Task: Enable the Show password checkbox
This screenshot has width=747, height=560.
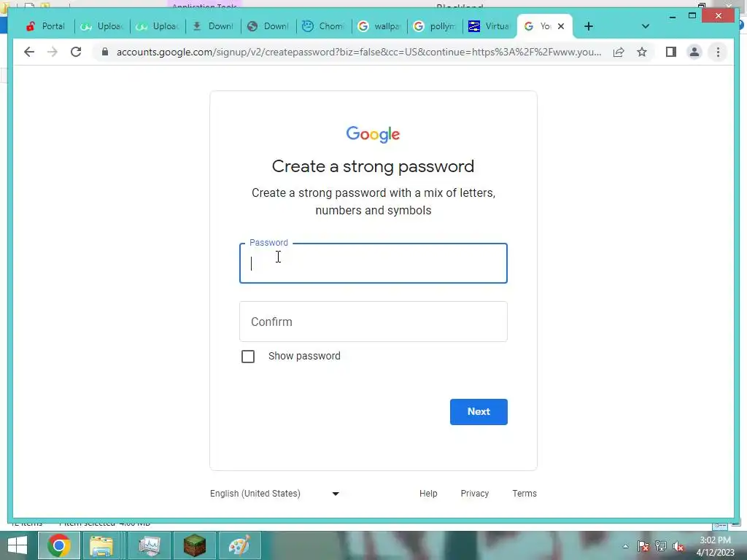Action: click(x=248, y=356)
